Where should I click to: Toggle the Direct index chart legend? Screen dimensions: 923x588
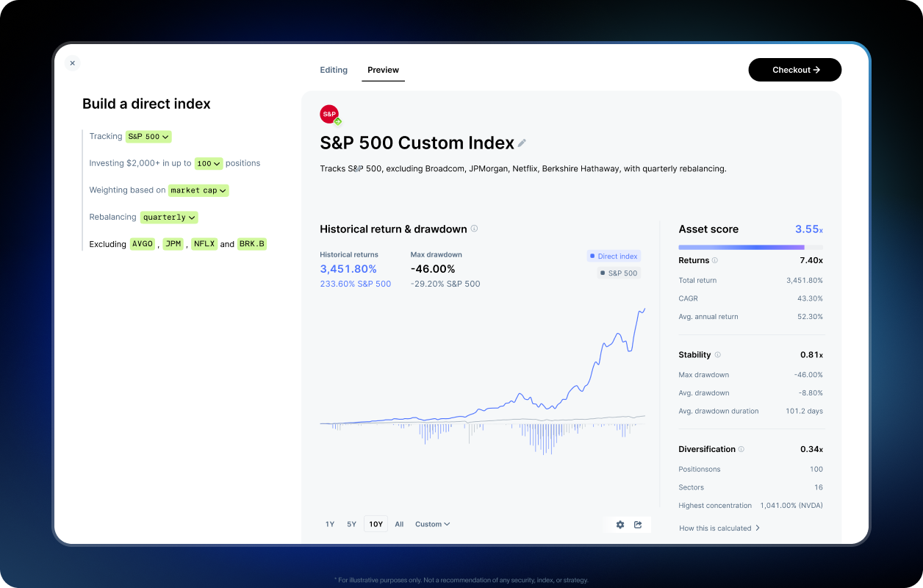coord(614,257)
